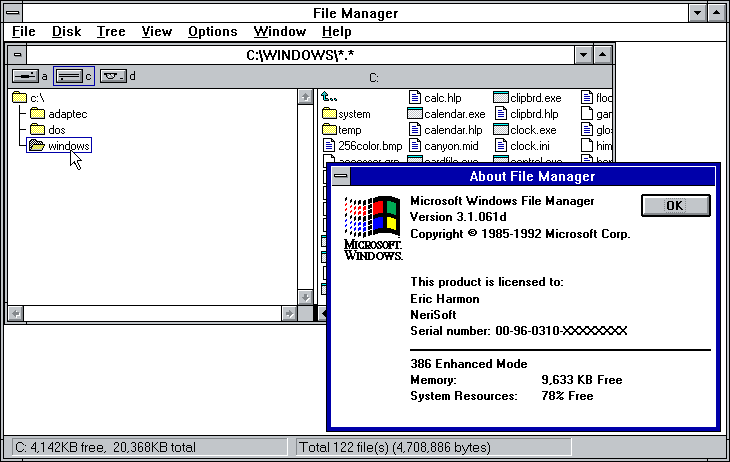This screenshot has width=730, height=462.
Task: Minimize the C:\WINDOWS\*.* child window
Action: coord(583,55)
